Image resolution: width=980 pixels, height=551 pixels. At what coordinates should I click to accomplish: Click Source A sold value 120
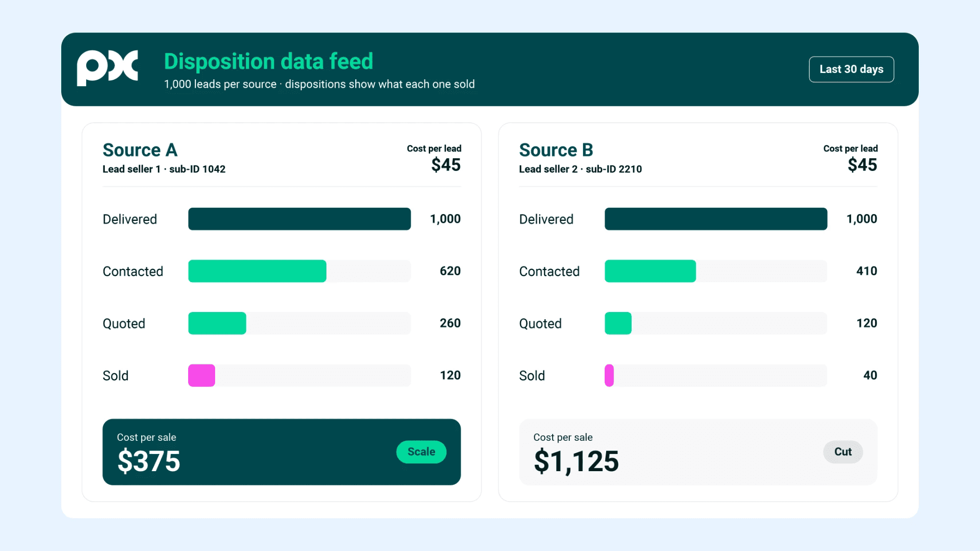point(450,375)
